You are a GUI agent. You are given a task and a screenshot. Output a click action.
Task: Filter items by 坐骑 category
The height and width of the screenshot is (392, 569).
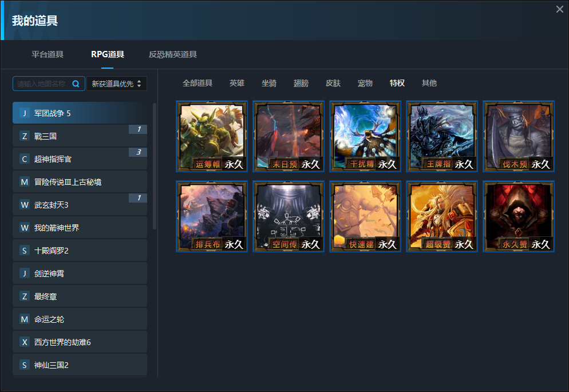pos(269,83)
